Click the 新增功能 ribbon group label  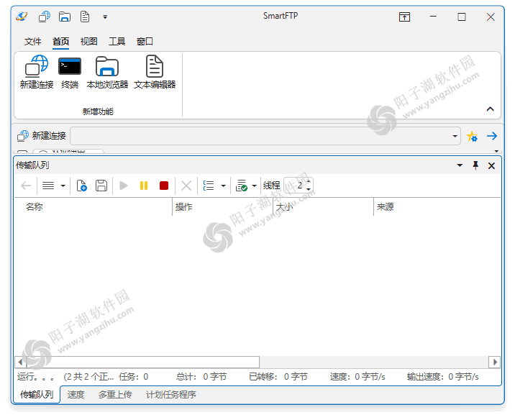point(98,111)
